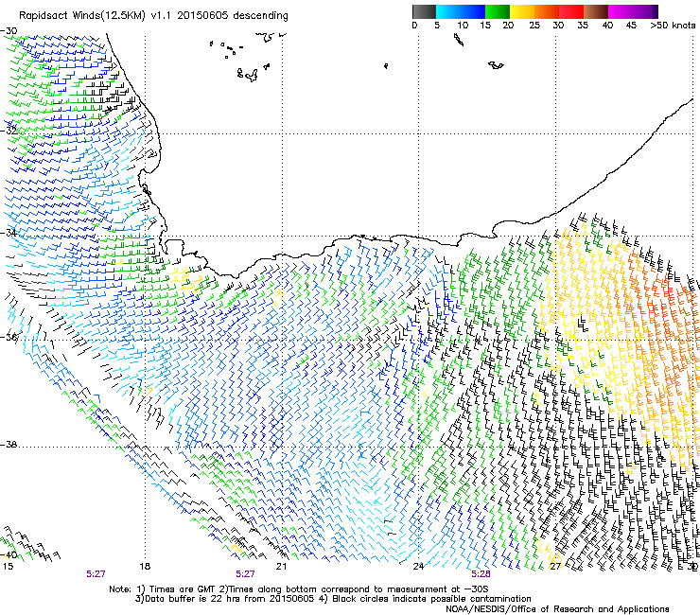This screenshot has width=700, height=615.
Task: Click the '25' legend scale label
Action: click(x=534, y=26)
